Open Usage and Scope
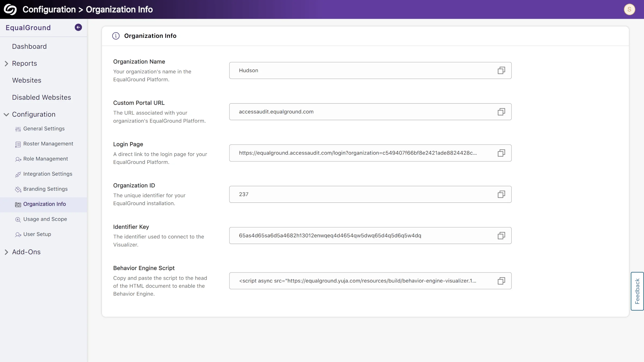644x362 pixels. [45, 219]
